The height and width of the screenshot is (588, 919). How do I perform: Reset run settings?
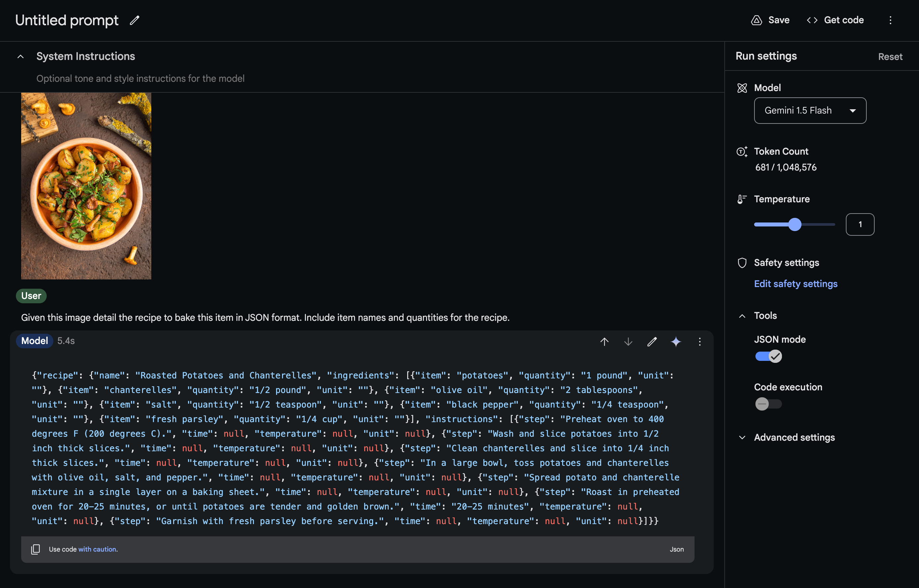pyautogui.click(x=890, y=57)
